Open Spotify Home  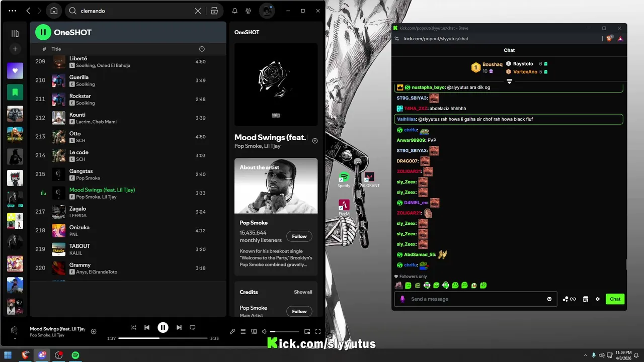pos(54,11)
